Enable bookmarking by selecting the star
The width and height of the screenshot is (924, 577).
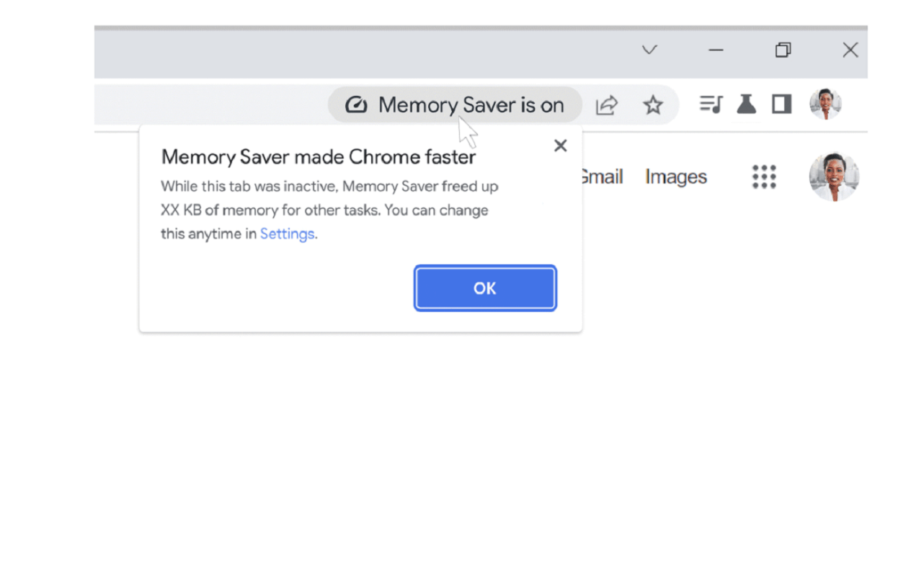coord(653,104)
